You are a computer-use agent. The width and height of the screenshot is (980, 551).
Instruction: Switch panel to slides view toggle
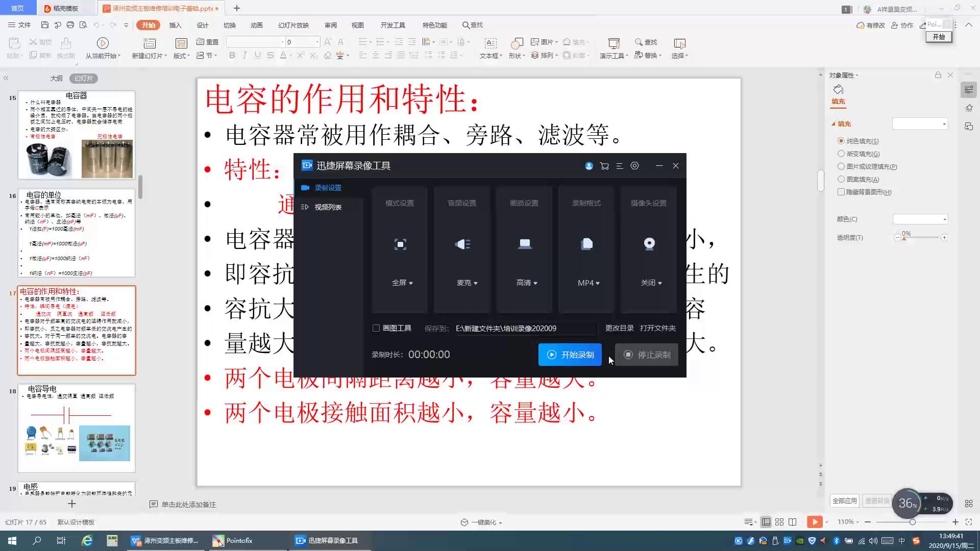point(84,78)
